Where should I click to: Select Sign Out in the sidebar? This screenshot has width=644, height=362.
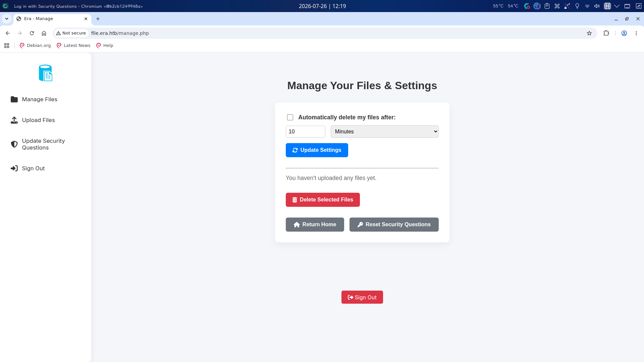(x=33, y=169)
